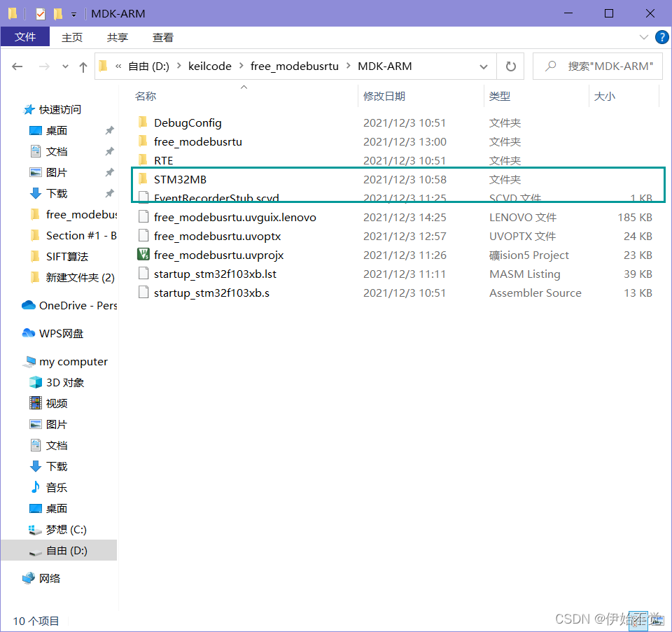Screen dimensions: 672x632
Task: Switch to the 主页 ribbon tab
Action: point(71,37)
